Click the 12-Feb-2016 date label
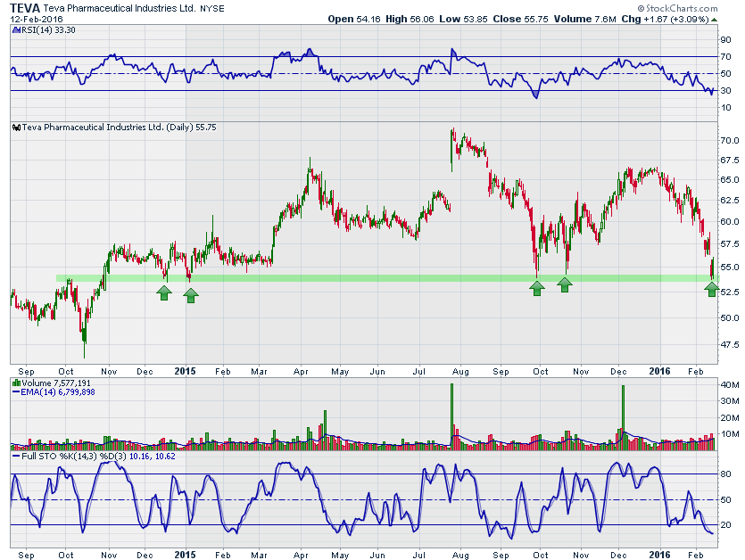Viewport: 745px width, 560px height. point(36,20)
